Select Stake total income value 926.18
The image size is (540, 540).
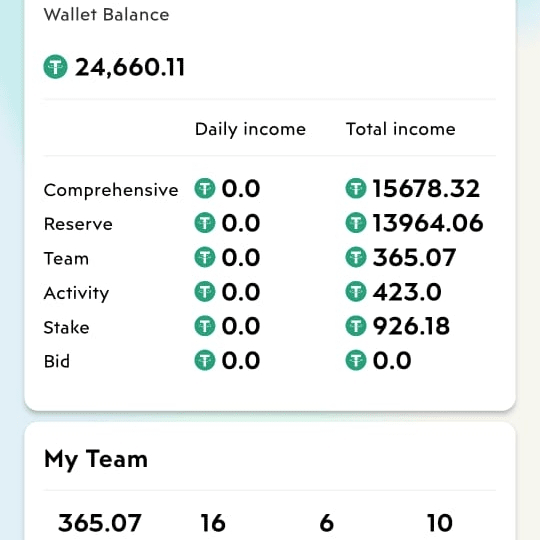click(411, 326)
